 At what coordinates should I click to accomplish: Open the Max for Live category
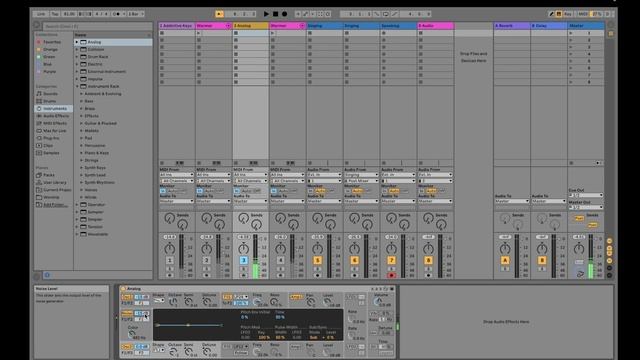click(x=55, y=131)
